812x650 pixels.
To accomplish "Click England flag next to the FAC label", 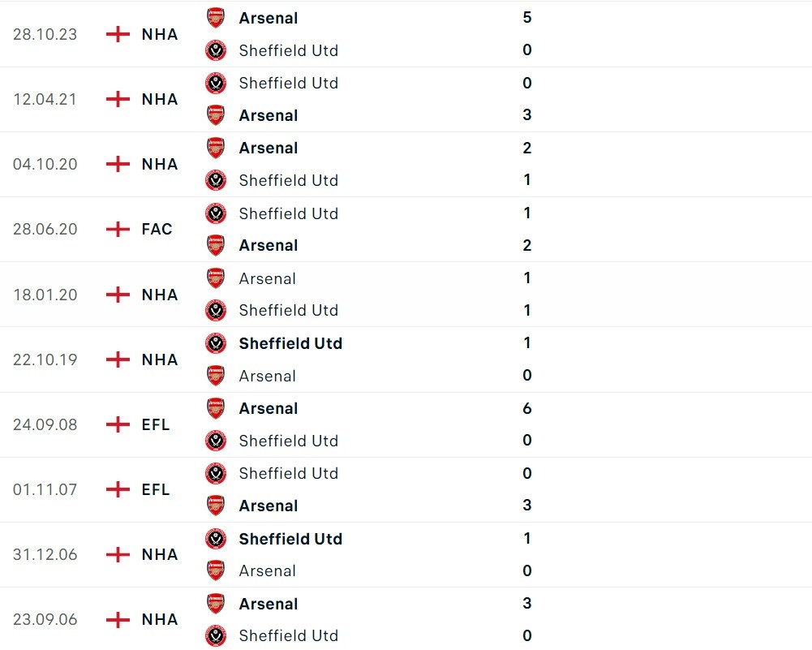I will [118, 229].
